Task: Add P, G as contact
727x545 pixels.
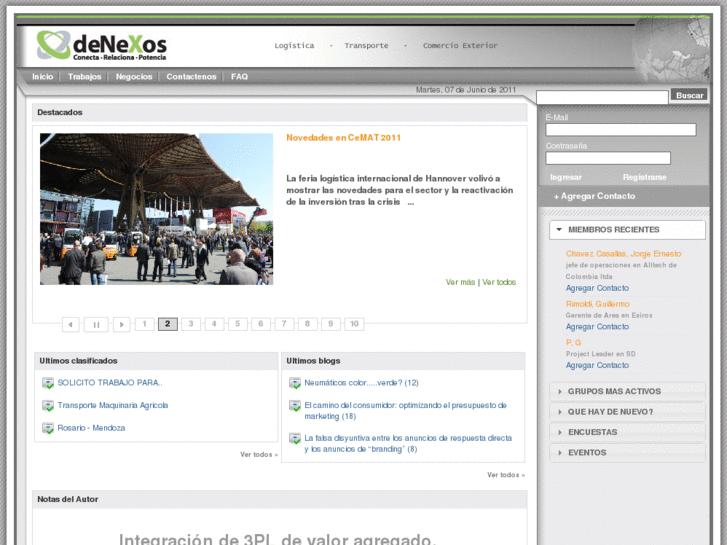Action: (x=597, y=365)
